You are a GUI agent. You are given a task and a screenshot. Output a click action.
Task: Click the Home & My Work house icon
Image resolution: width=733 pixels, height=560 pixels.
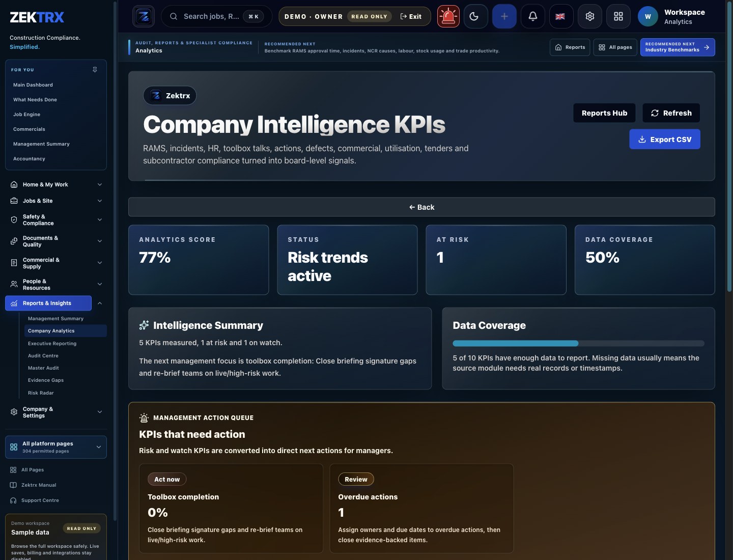click(14, 184)
